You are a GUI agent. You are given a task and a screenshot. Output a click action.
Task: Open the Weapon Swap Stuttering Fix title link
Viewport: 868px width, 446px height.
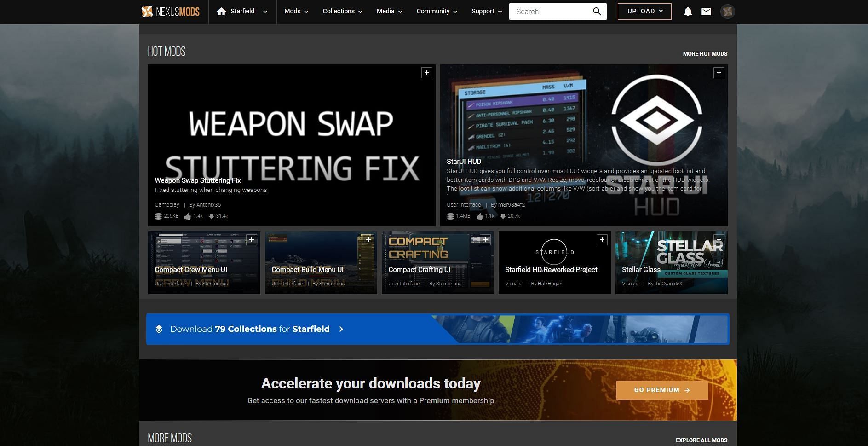point(198,180)
